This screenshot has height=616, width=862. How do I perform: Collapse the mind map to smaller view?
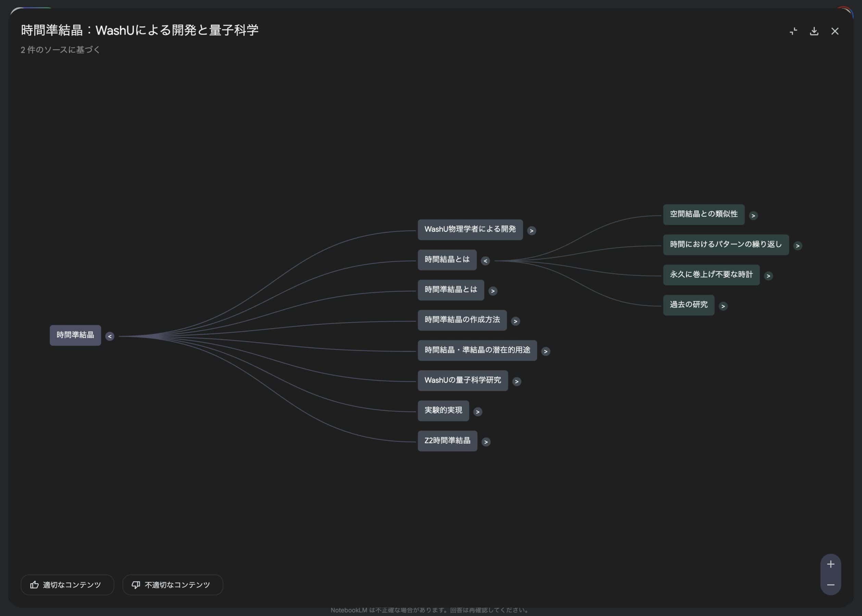click(x=793, y=31)
